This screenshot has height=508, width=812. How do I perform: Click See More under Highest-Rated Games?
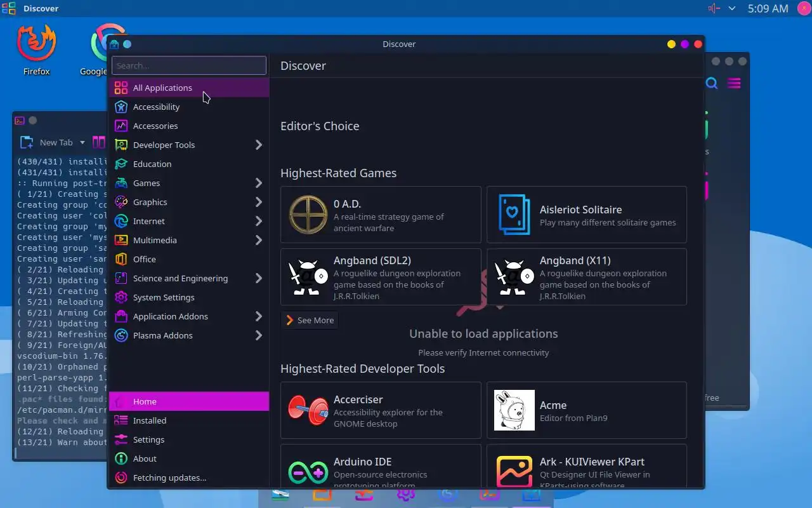point(310,320)
